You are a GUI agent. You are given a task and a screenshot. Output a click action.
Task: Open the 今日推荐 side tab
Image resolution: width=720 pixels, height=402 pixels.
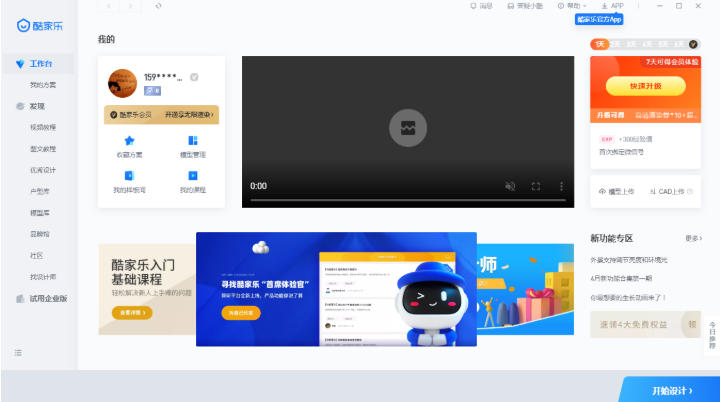[x=712, y=335]
